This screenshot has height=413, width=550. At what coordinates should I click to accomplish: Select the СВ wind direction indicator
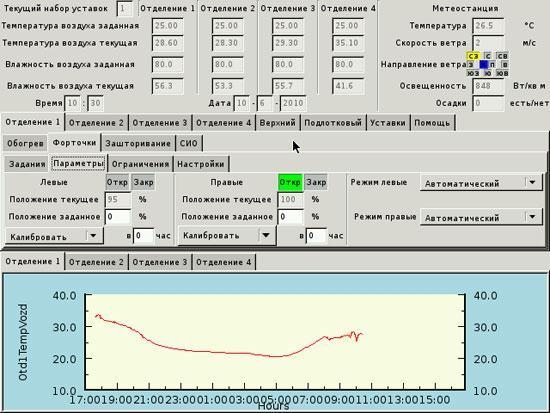[x=502, y=56]
